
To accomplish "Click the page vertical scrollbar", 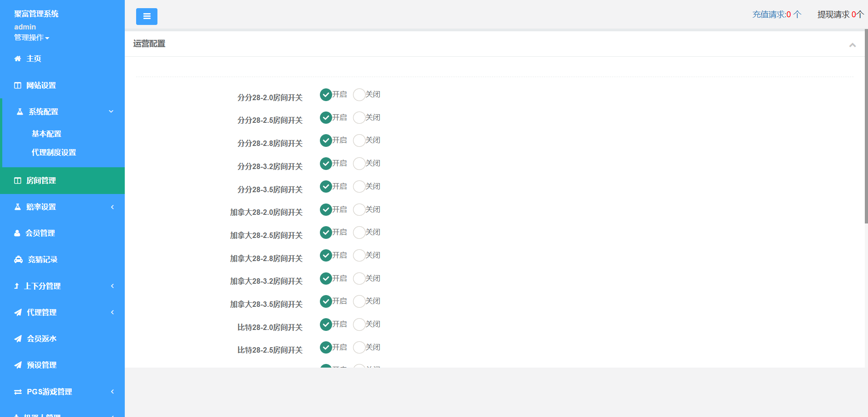I will tap(866, 127).
